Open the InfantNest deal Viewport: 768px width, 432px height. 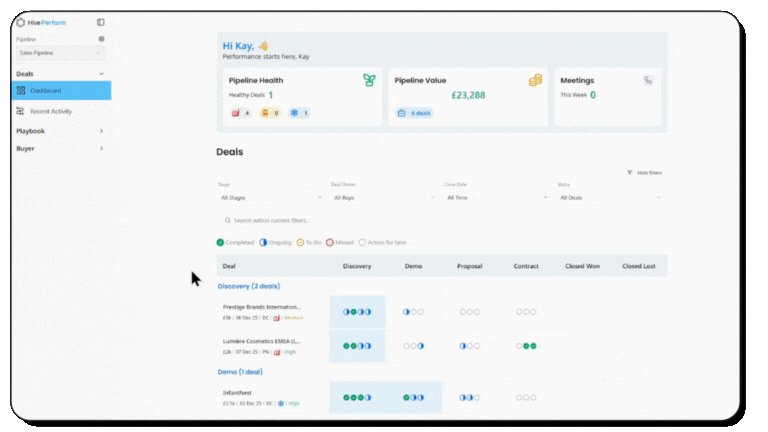237,393
